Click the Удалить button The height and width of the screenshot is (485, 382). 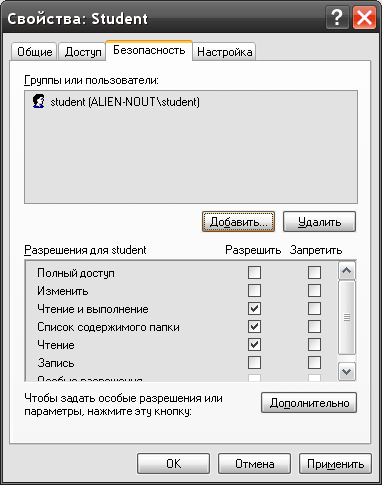[x=319, y=222]
